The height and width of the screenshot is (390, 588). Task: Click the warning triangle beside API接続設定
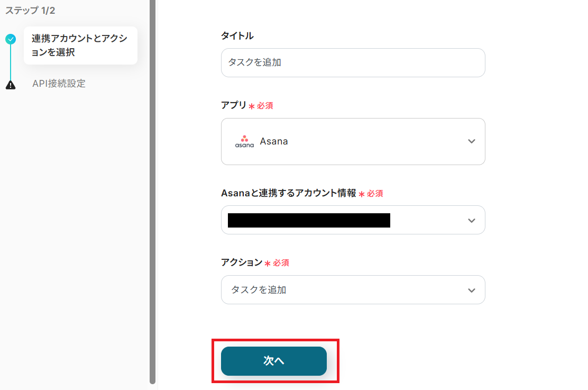11,84
